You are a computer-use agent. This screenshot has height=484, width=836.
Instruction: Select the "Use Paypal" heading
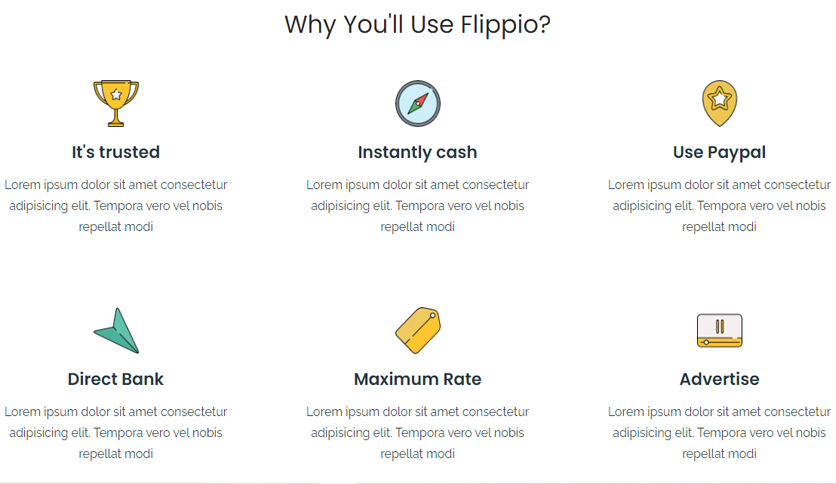coord(719,152)
